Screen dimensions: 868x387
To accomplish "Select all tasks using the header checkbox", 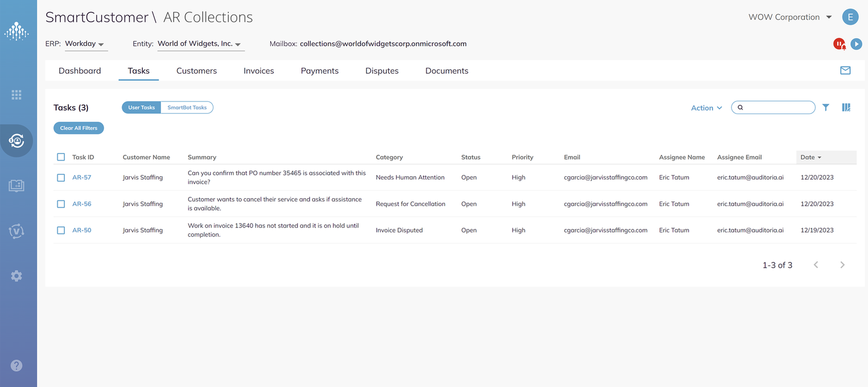I will pyautogui.click(x=61, y=156).
